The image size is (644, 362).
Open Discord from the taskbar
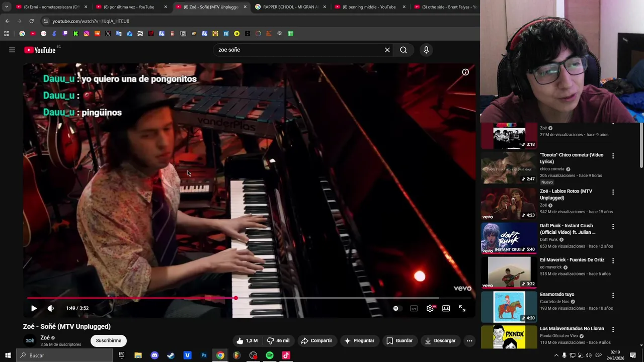pyautogui.click(x=154, y=355)
